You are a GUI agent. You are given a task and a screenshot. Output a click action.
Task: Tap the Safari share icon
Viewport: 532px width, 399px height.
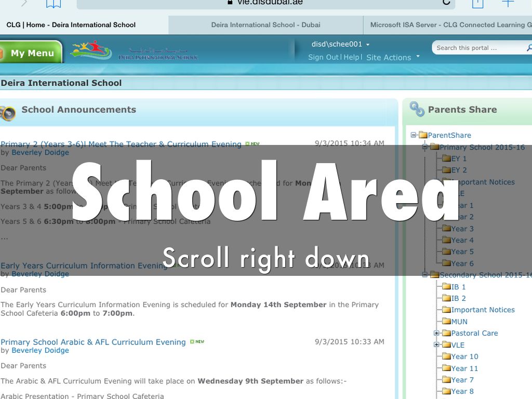tap(477, 4)
